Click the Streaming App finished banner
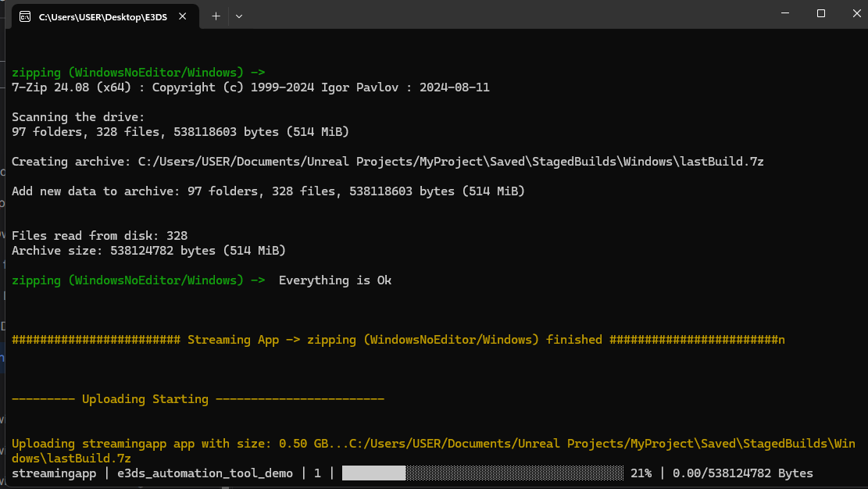The width and height of the screenshot is (868, 489). point(398,339)
